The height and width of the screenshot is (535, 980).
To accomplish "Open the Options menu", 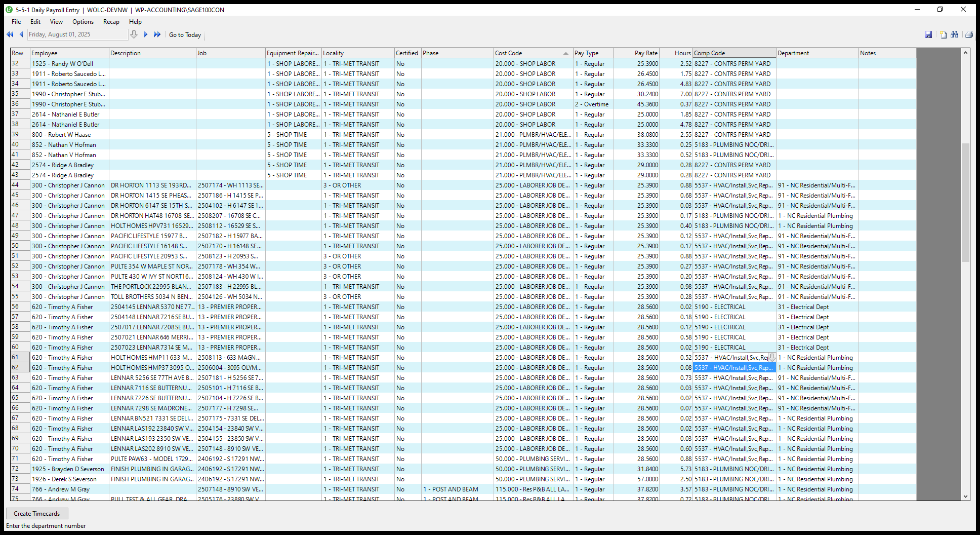I will pyautogui.click(x=83, y=22).
